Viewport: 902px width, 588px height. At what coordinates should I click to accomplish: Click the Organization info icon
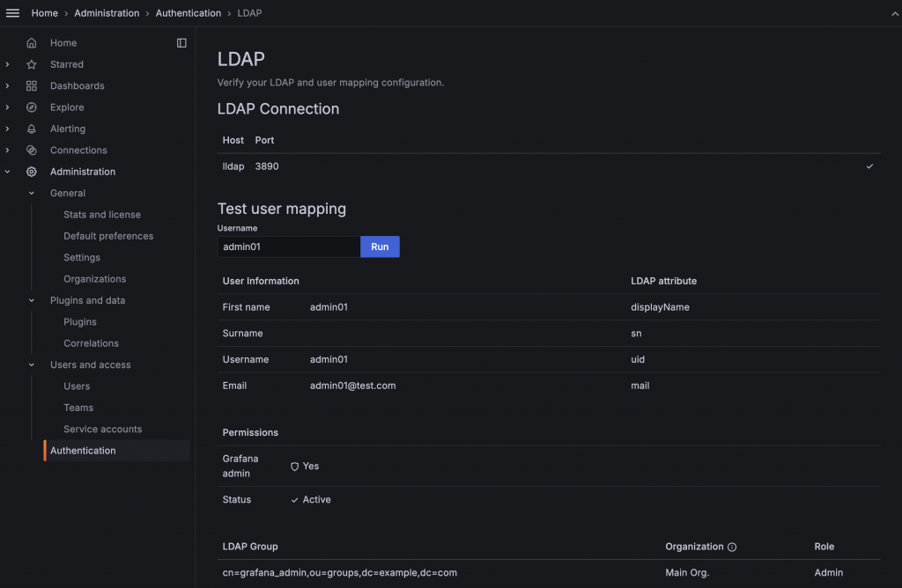732,548
